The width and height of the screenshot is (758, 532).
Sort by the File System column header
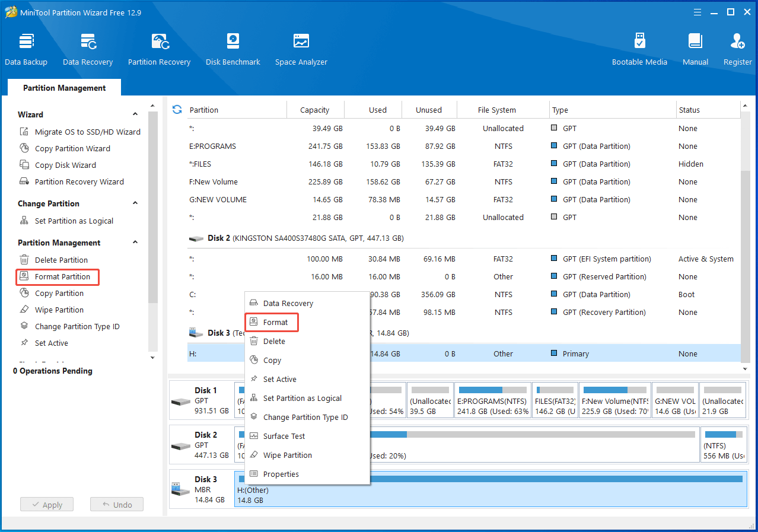[503, 110]
